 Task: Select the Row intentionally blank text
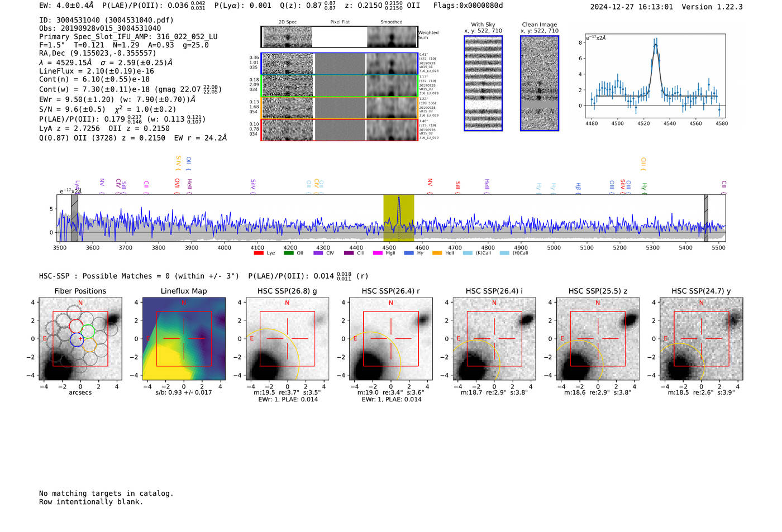click(91, 502)
